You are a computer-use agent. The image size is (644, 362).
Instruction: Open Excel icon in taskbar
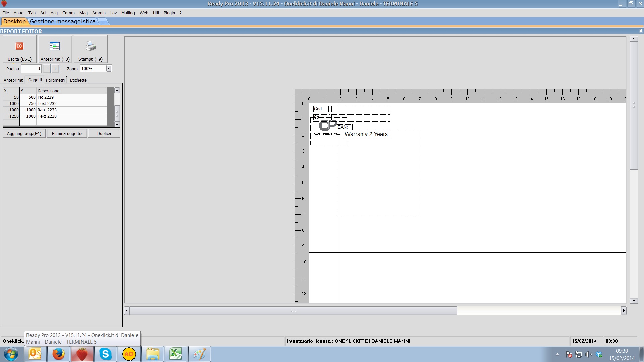point(176,354)
